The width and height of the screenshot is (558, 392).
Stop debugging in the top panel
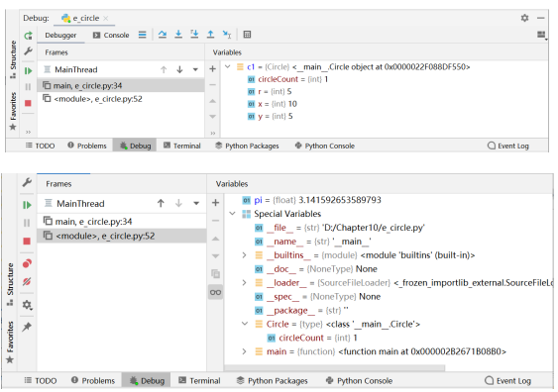point(28,103)
